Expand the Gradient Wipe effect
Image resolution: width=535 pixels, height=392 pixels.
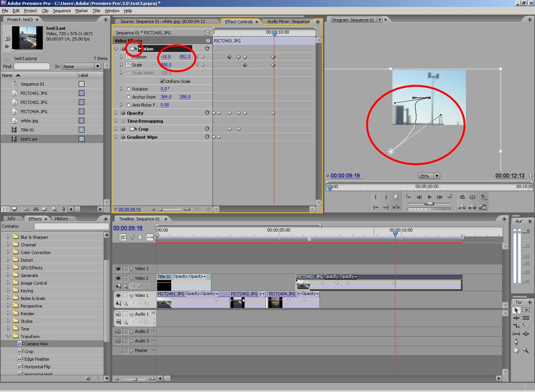point(116,137)
